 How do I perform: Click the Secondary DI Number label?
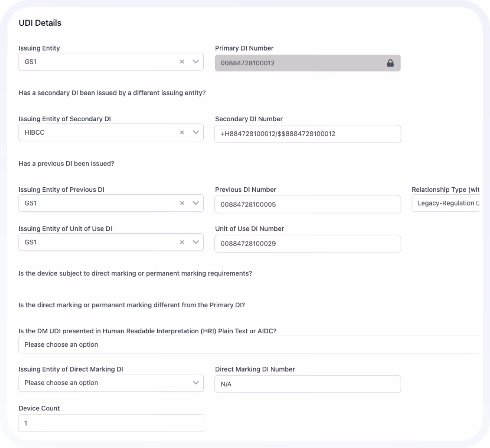249,119
